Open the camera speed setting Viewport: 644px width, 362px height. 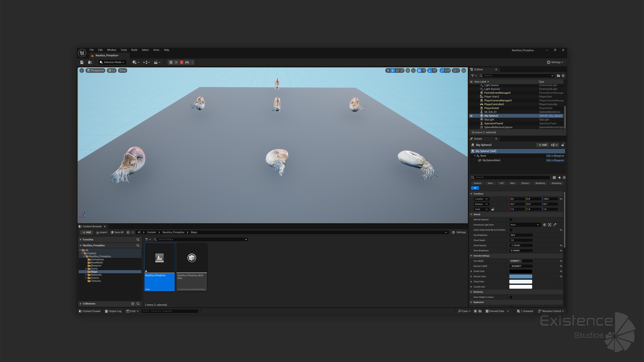(x=455, y=71)
